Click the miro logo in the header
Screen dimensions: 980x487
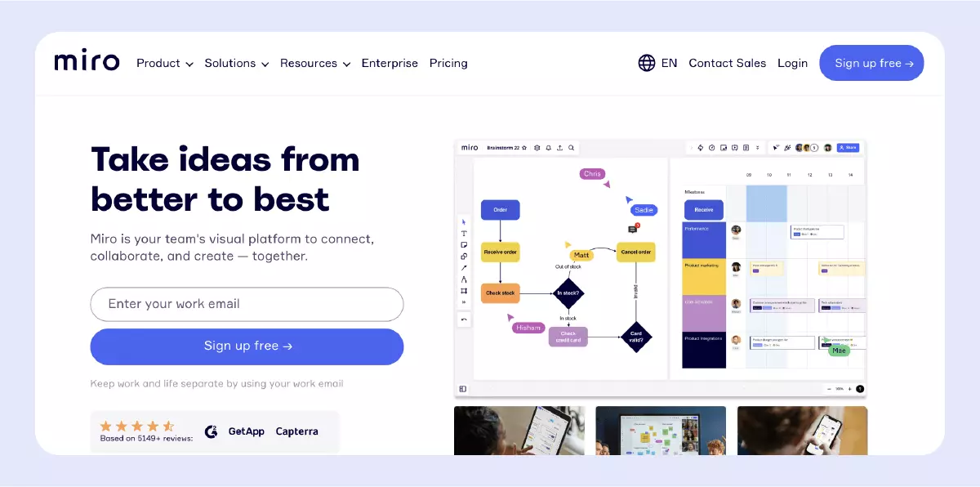[87, 62]
